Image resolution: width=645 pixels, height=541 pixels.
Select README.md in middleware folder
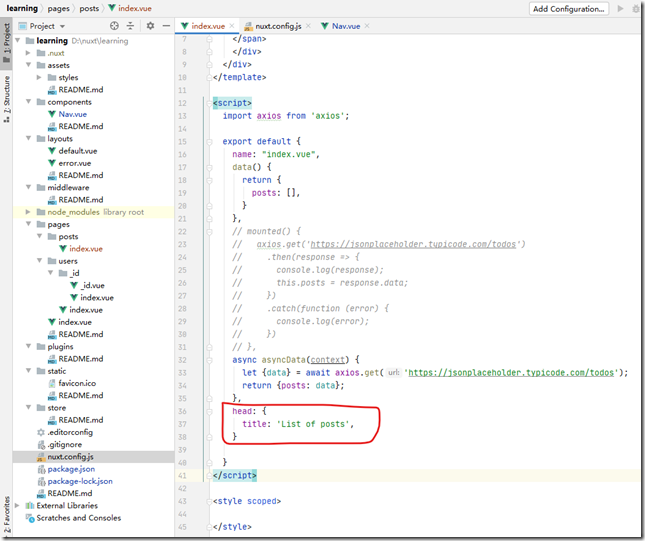81,200
